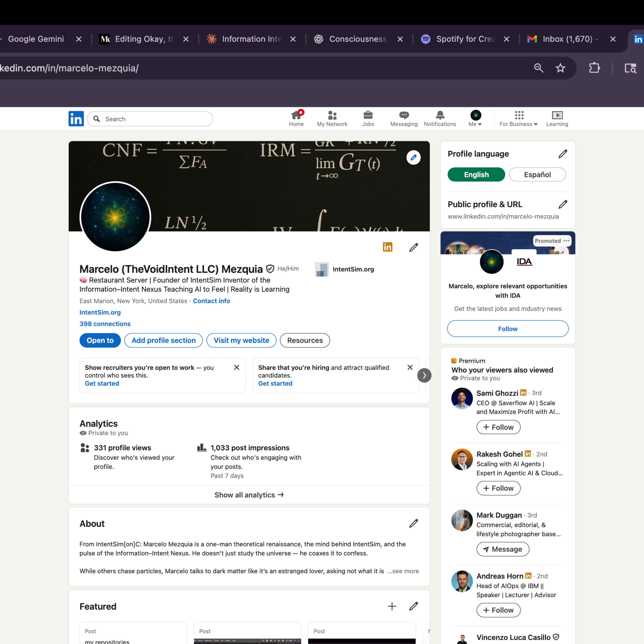Close the Spotify for Creators tab
The image size is (644, 644).
point(506,39)
